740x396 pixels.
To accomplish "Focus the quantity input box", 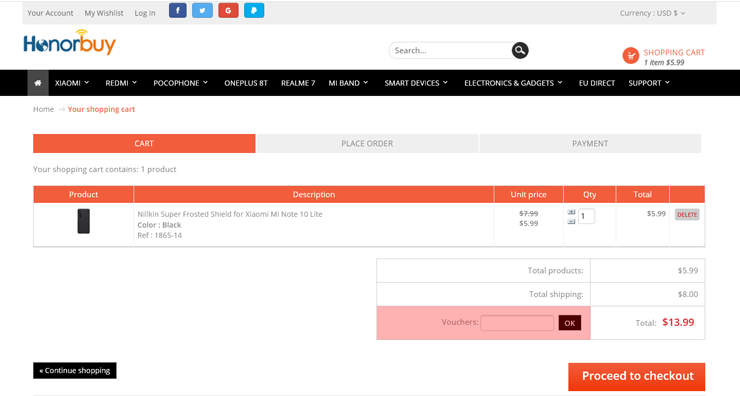I will (586, 216).
